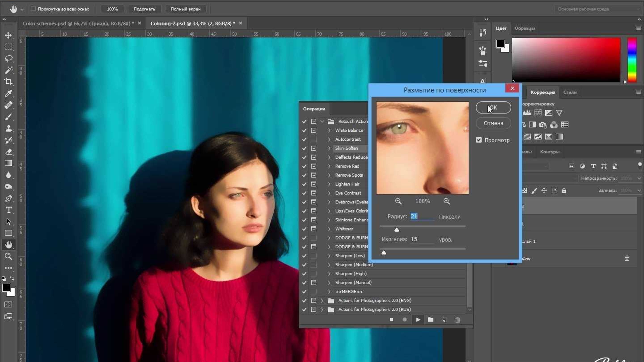This screenshot has width=644, height=362.
Task: Select the Horizontal Type tool
Action: pyautogui.click(x=8, y=210)
